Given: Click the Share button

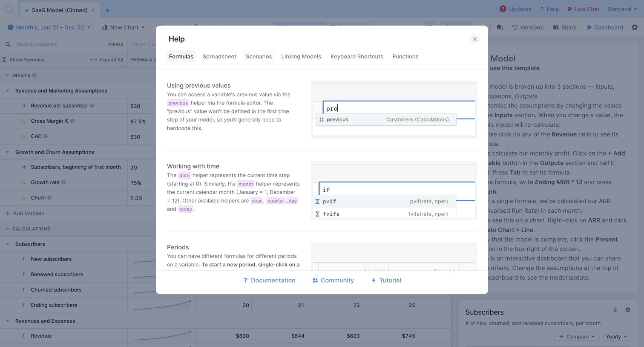Looking at the screenshot, I should (565, 27).
